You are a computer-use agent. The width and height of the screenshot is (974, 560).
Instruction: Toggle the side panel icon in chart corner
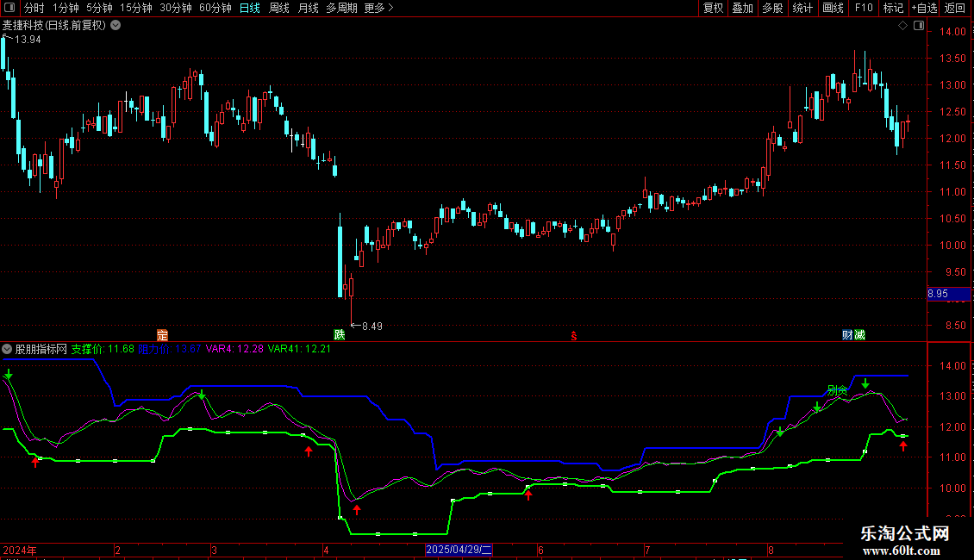pyautogui.click(x=919, y=26)
